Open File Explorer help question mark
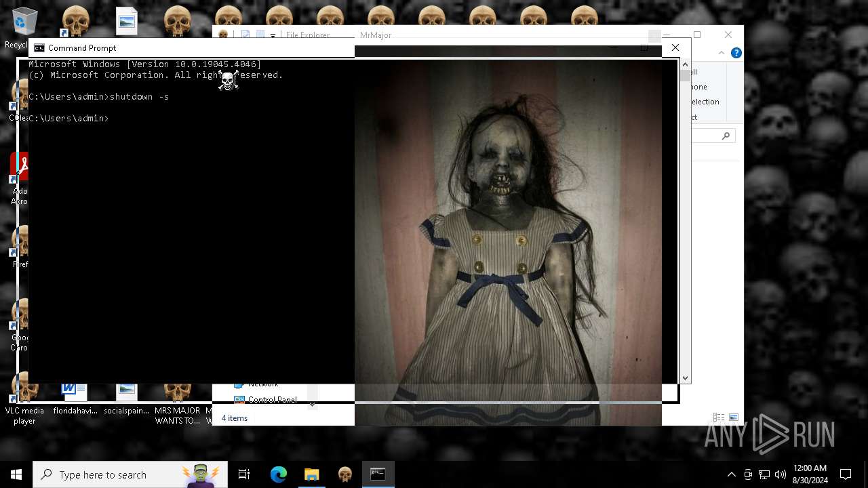 click(x=736, y=53)
